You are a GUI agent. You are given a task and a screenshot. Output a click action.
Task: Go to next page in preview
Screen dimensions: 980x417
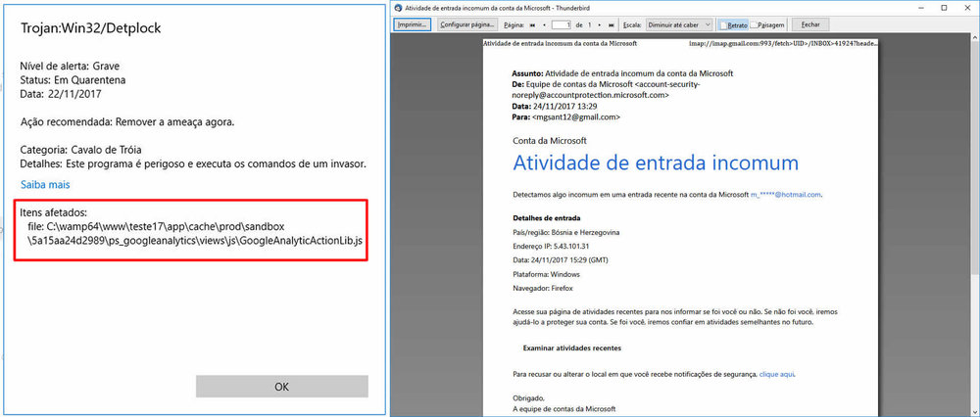click(x=600, y=25)
